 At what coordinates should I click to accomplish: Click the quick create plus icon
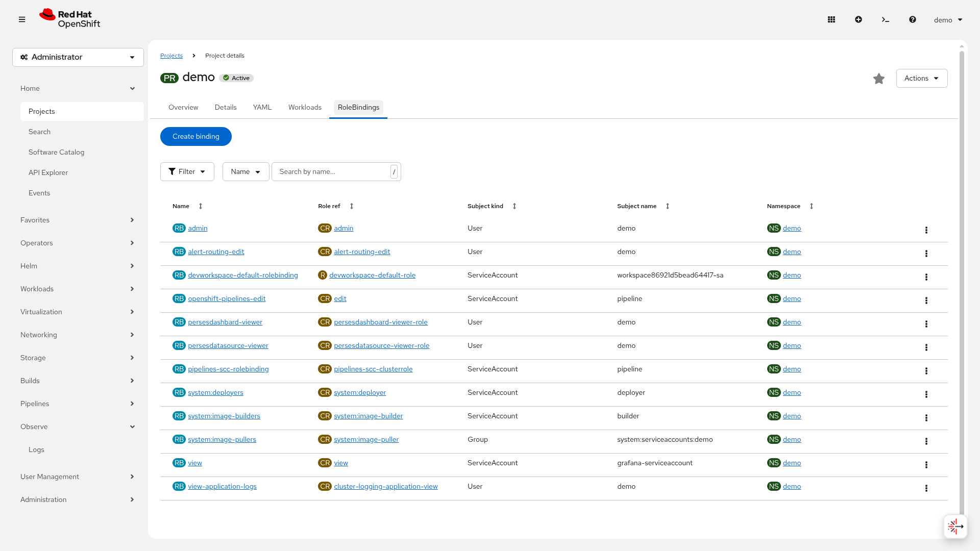click(x=859, y=19)
